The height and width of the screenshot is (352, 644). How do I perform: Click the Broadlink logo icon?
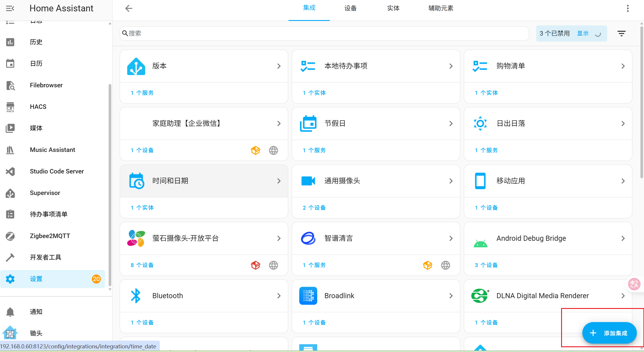pyautogui.click(x=308, y=296)
